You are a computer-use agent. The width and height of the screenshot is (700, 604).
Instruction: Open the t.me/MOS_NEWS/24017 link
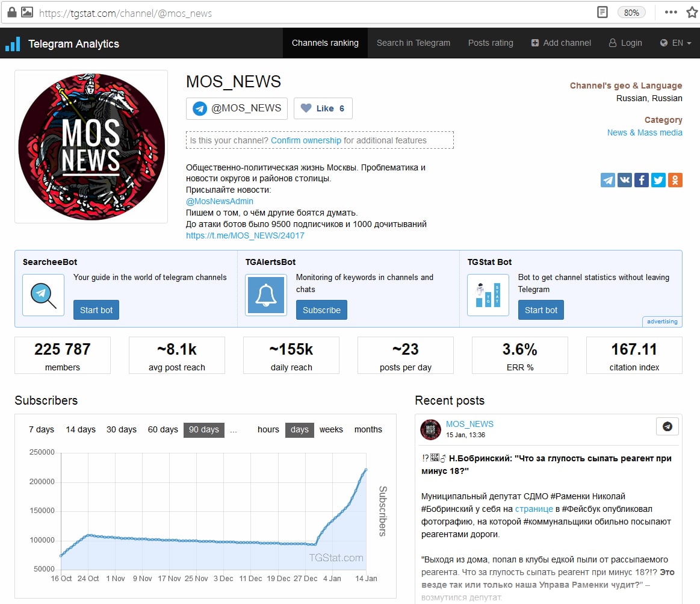point(245,235)
